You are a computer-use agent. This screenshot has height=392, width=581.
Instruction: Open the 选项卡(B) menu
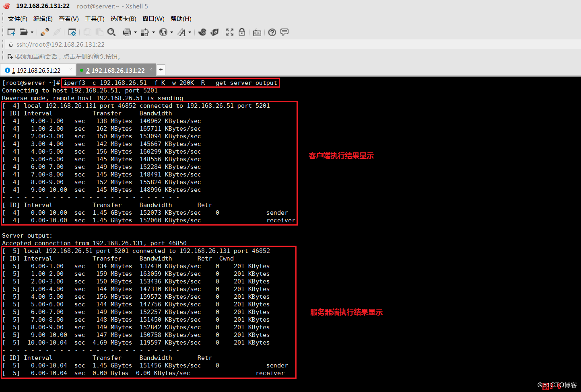[124, 19]
